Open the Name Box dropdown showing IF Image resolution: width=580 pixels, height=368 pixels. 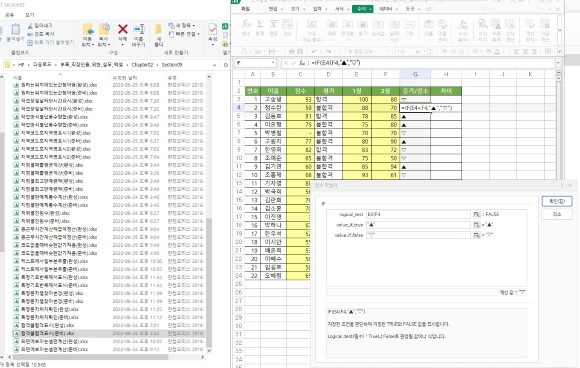(273, 63)
